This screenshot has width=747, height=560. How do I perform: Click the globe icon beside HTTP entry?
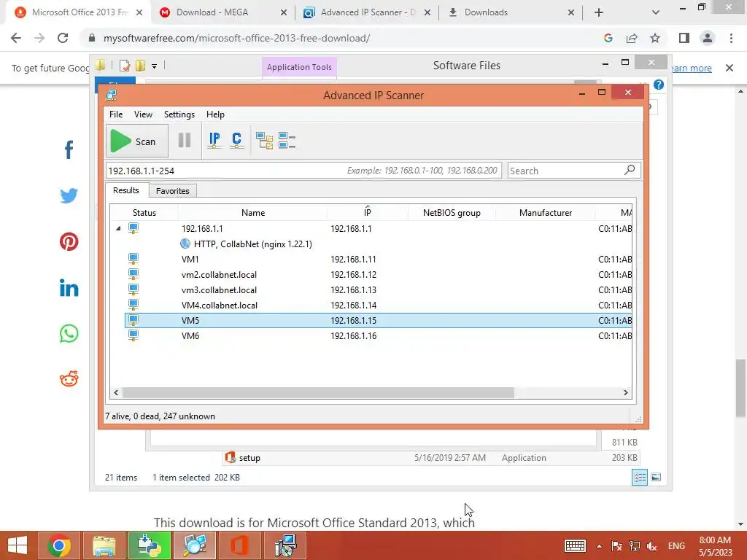[x=185, y=244]
